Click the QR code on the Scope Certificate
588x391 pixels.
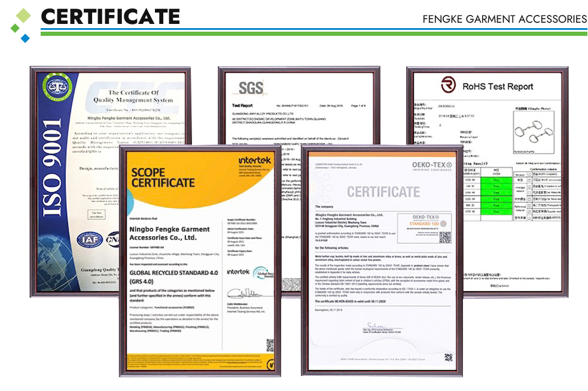coord(270,346)
